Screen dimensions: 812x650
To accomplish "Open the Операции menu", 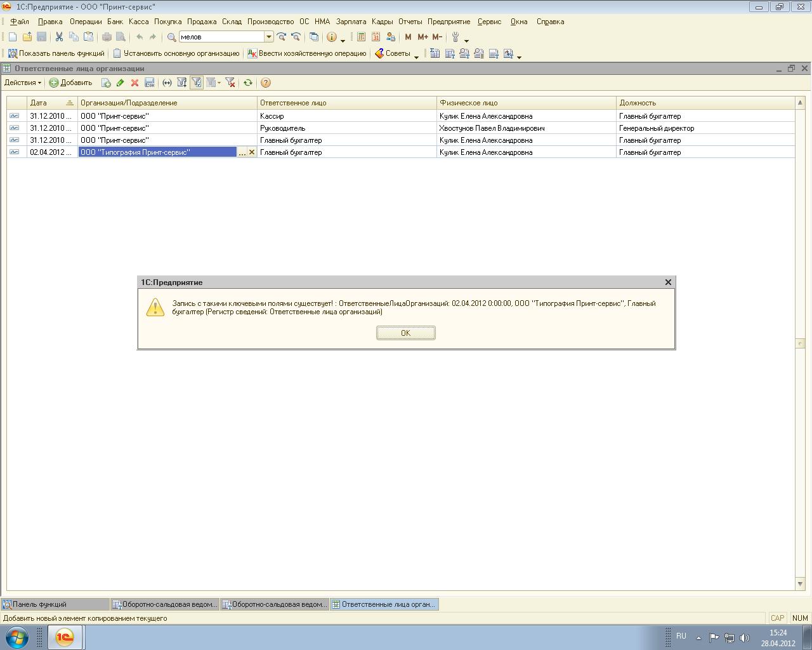I will pyautogui.click(x=86, y=22).
